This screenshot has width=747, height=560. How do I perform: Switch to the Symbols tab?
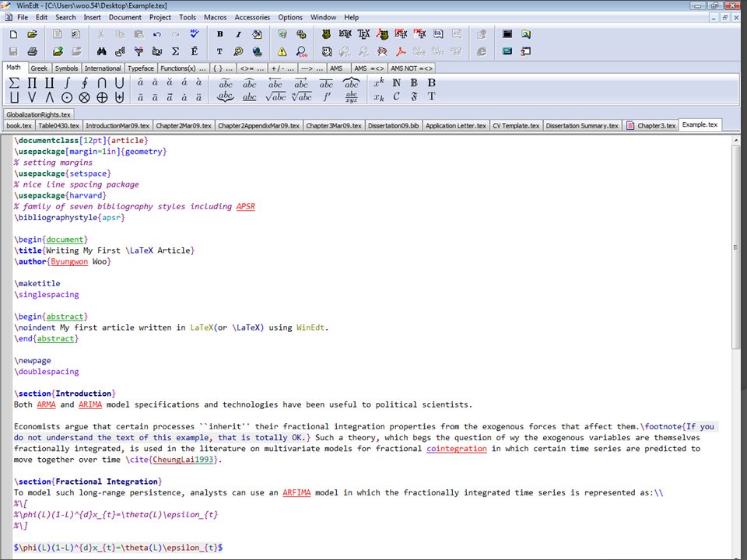[x=66, y=68]
